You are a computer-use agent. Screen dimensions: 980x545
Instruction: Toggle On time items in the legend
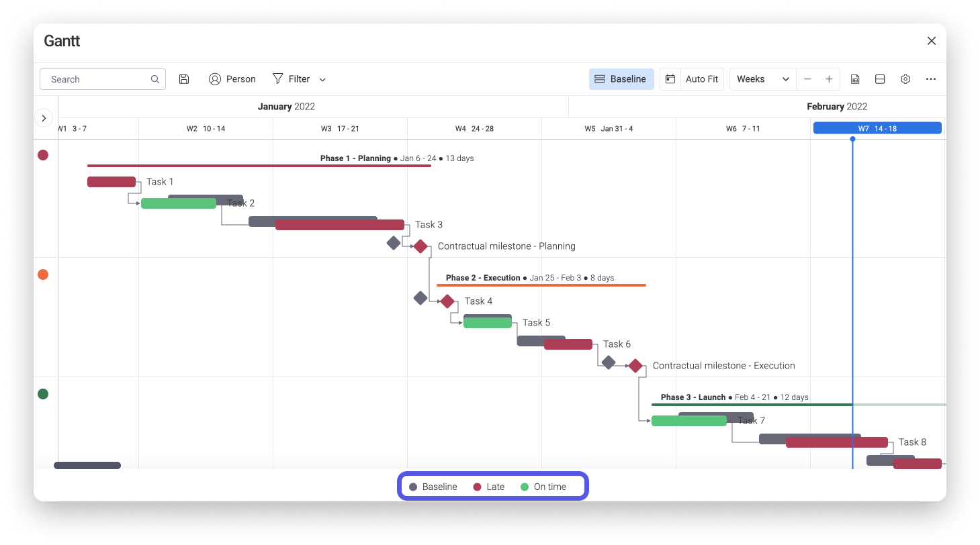coord(543,487)
